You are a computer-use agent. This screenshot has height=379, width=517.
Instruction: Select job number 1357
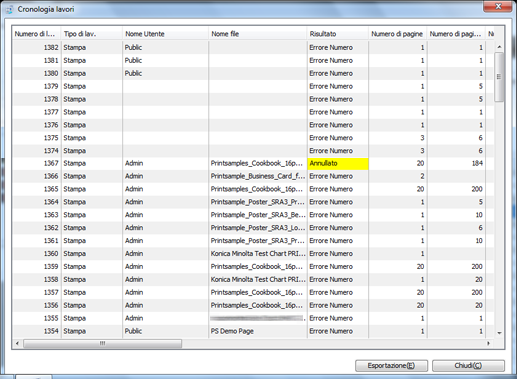point(51,292)
